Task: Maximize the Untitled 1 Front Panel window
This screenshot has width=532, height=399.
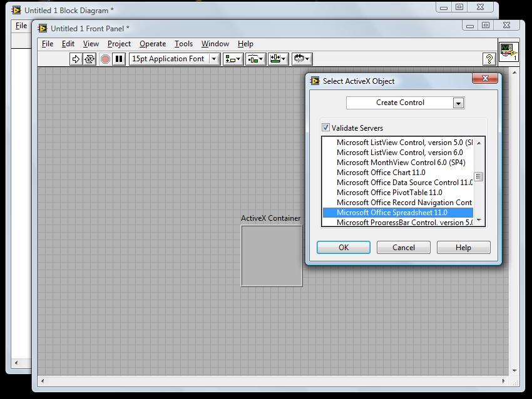Action: (486, 26)
